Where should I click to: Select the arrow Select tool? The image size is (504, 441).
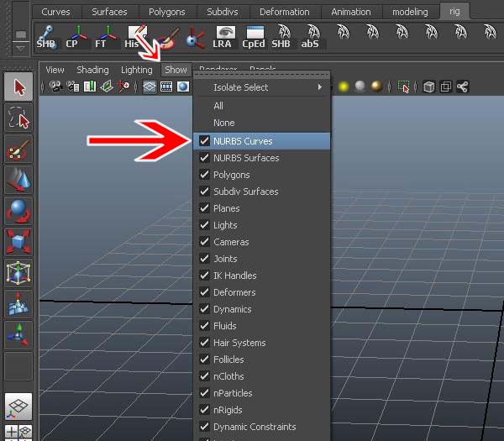[x=18, y=87]
